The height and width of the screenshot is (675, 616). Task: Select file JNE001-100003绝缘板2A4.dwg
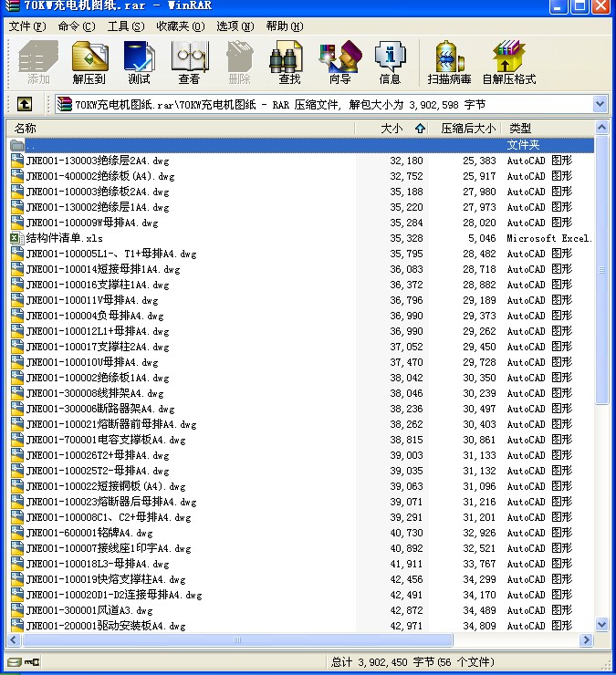(x=98, y=192)
